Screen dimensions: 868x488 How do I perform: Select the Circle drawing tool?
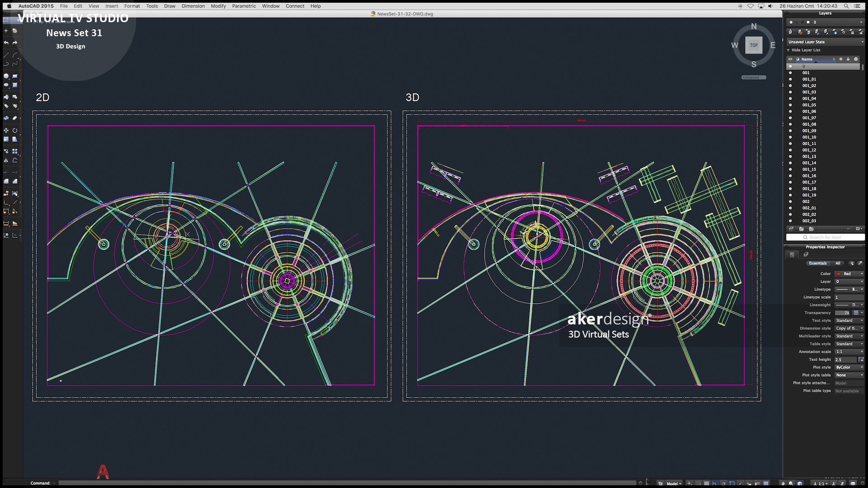click(6, 76)
